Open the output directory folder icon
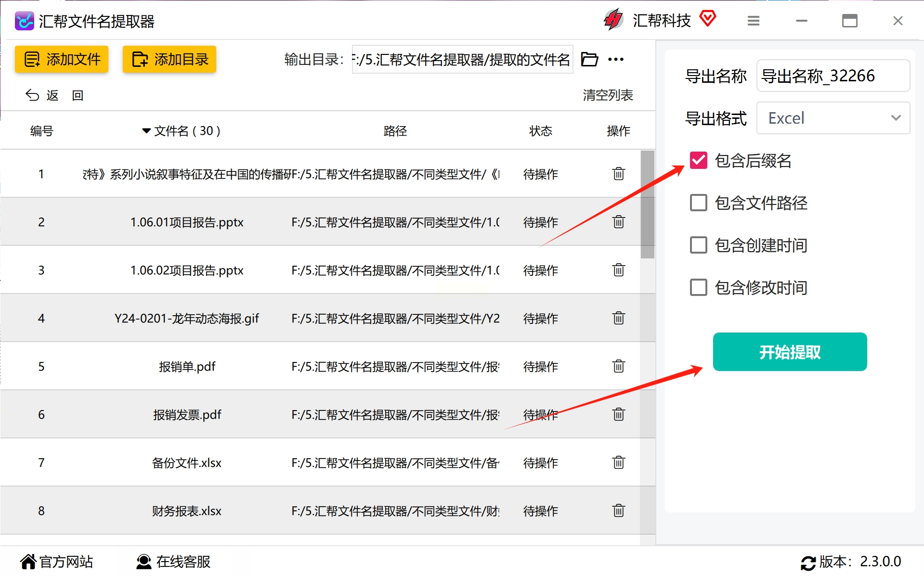This screenshot has height=577, width=924. tap(589, 59)
